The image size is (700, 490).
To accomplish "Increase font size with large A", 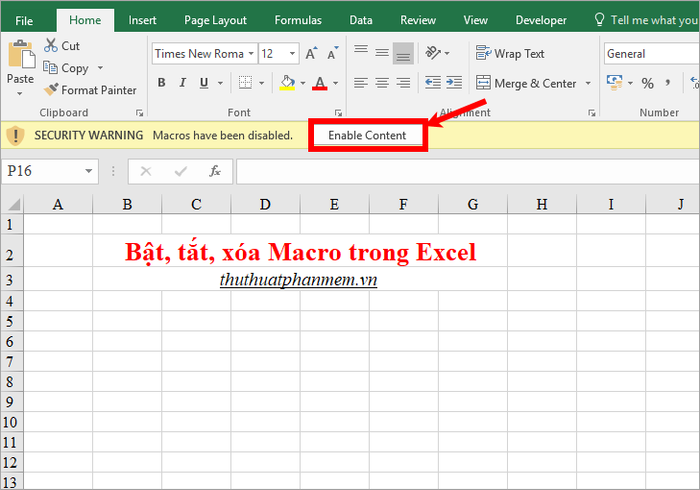I will pos(312,54).
